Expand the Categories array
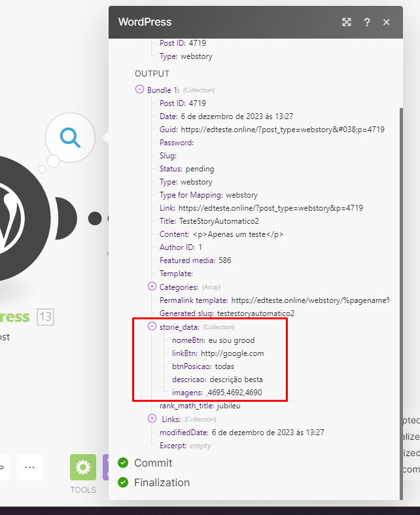 (152, 287)
